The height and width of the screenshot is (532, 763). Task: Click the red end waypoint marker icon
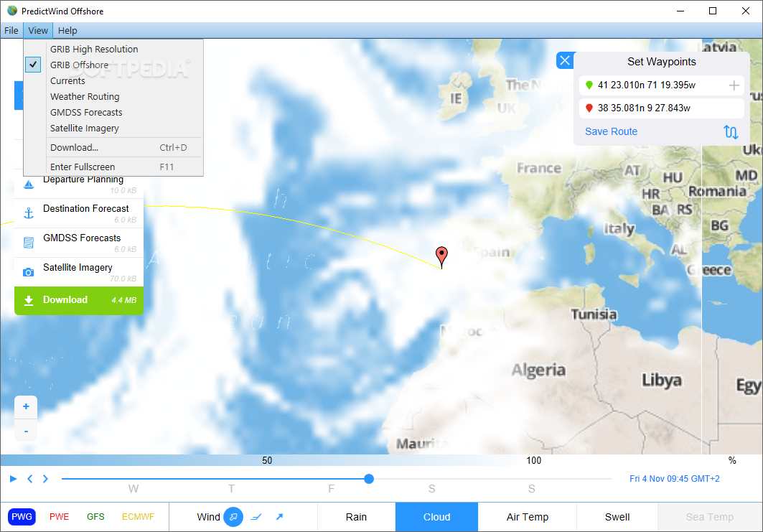click(589, 108)
